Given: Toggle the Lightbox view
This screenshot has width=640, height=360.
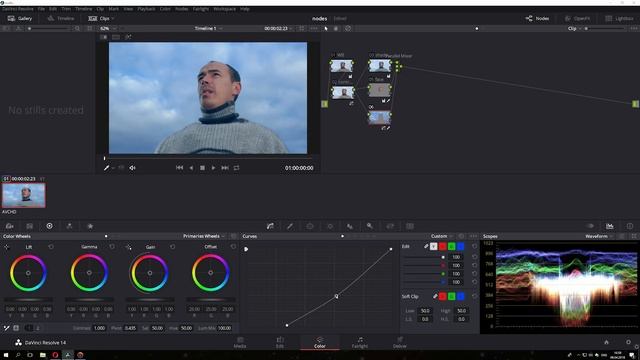Looking at the screenshot, I should point(619,18).
